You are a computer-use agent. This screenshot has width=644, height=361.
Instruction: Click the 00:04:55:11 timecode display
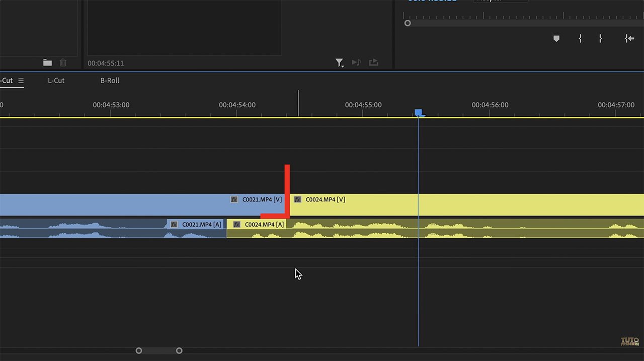(106, 63)
